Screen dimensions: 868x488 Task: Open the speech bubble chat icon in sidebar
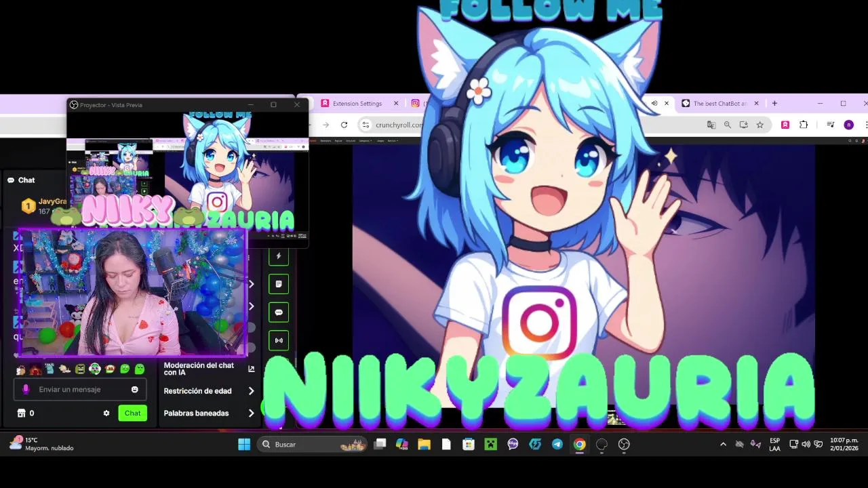(278, 312)
